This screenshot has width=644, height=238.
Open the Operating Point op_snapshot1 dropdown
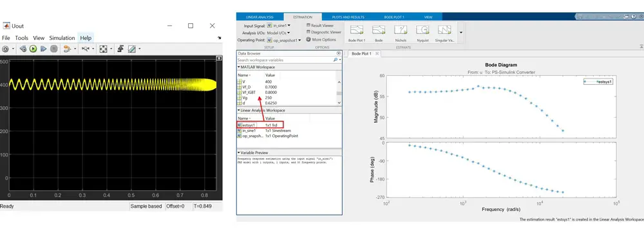point(284,41)
